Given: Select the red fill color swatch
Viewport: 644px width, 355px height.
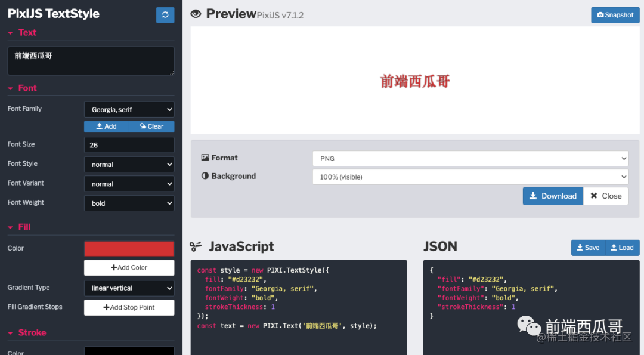Looking at the screenshot, I should point(129,248).
